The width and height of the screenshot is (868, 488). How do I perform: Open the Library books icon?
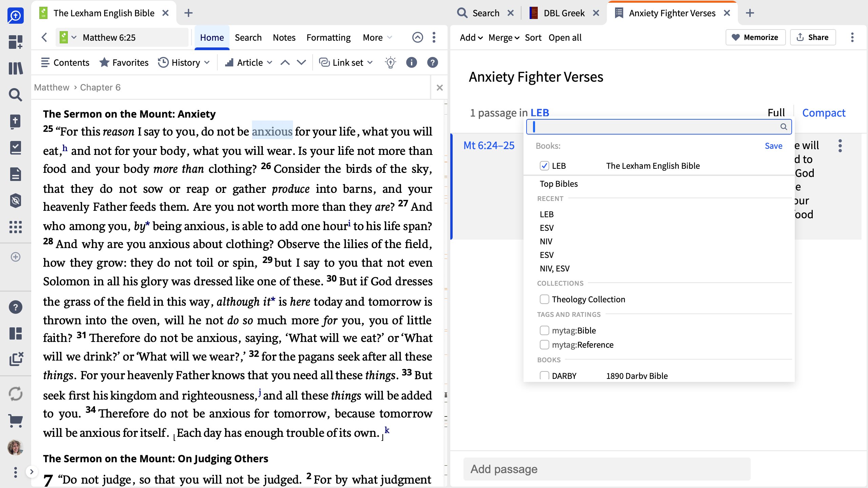15,68
